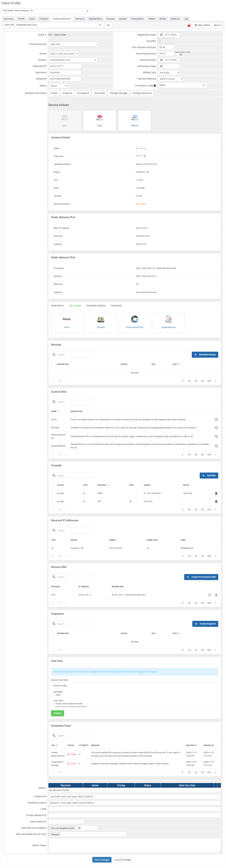Click the Admin Notes text area

click(x=135, y=845)
